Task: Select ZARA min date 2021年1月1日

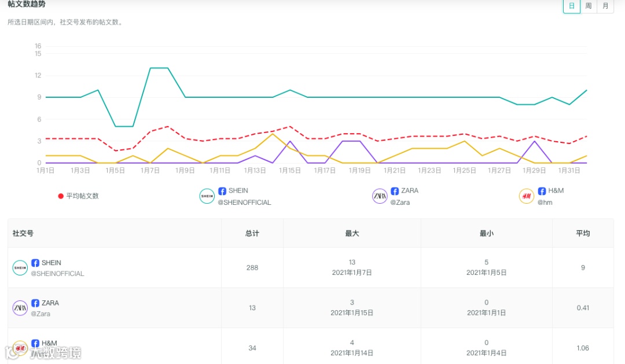Action: point(486,314)
